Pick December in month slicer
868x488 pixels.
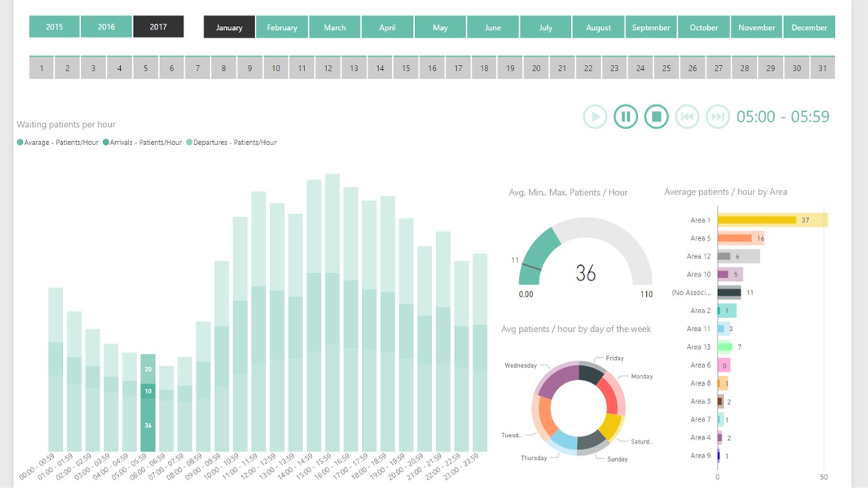coord(810,27)
